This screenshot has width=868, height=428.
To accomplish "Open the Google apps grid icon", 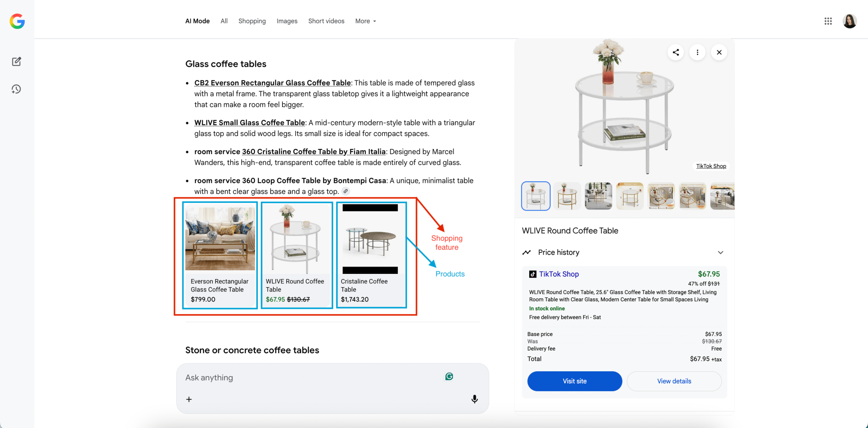I will point(828,21).
